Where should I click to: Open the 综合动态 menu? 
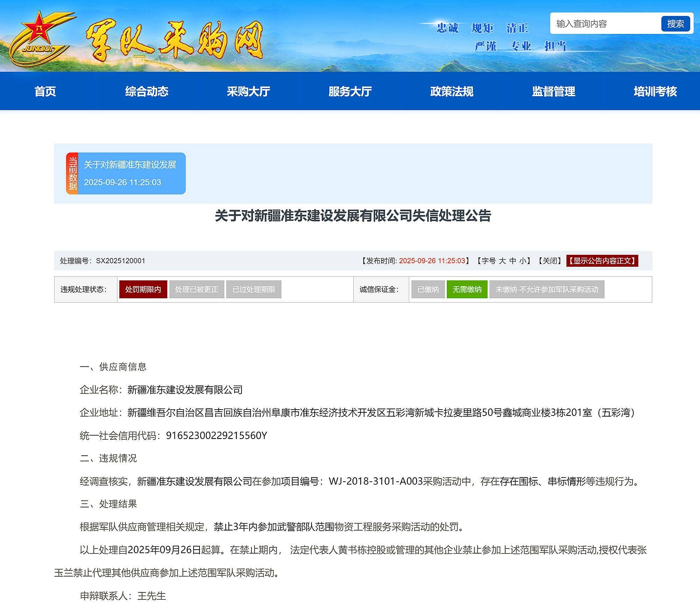click(x=147, y=91)
